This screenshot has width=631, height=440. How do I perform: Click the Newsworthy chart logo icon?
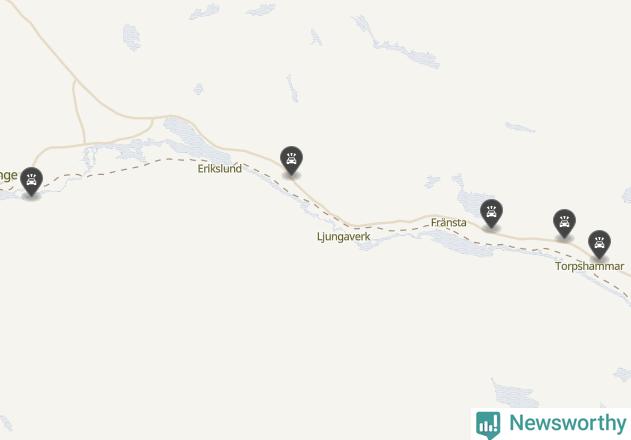click(488, 425)
